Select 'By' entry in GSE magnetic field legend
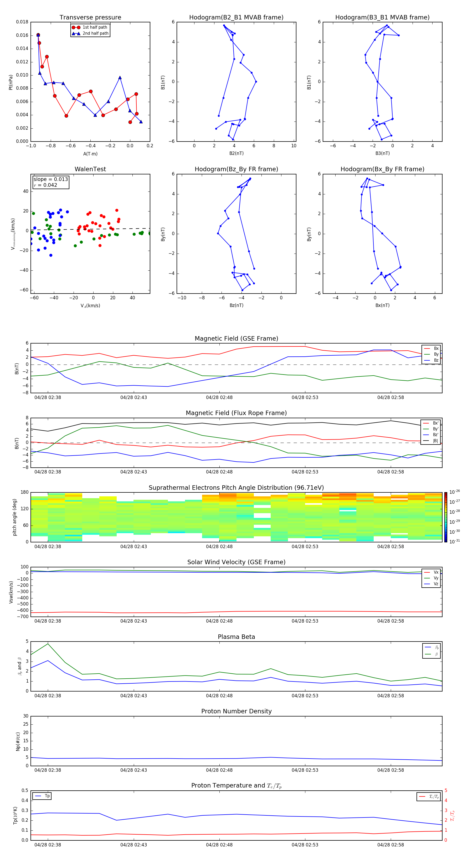The height and width of the screenshot is (868, 473). coord(431,354)
